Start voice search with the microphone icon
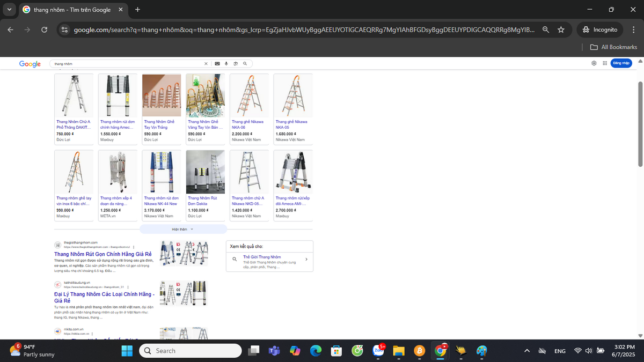The width and height of the screenshot is (644, 362). (226, 63)
